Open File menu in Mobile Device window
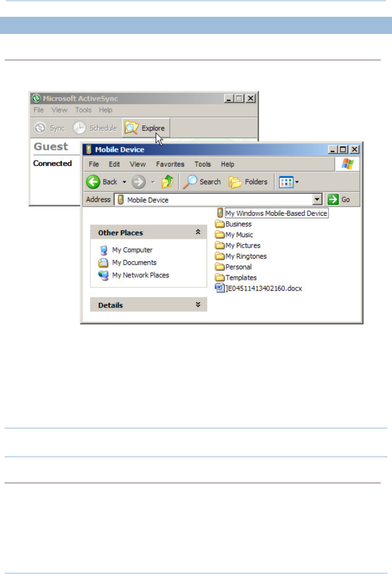The width and height of the screenshot is (392, 574). tap(94, 164)
